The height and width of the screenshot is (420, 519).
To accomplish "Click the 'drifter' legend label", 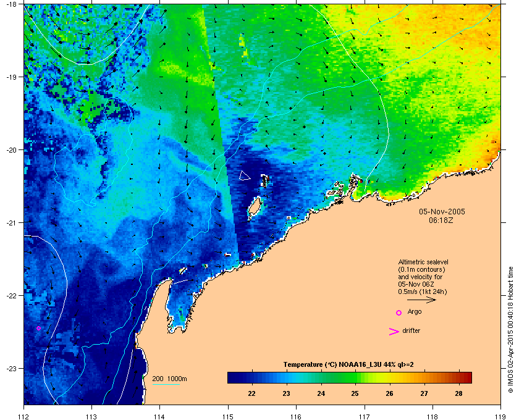I will 411,330.
